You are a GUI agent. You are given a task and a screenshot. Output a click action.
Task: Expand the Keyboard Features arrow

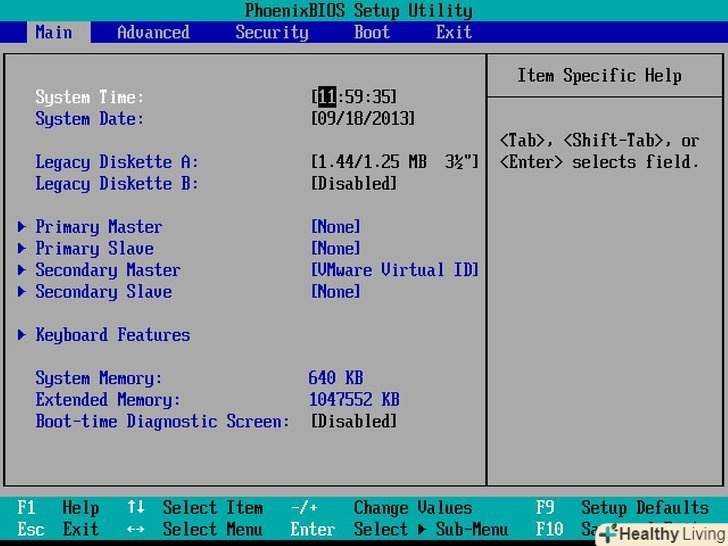tap(22, 335)
